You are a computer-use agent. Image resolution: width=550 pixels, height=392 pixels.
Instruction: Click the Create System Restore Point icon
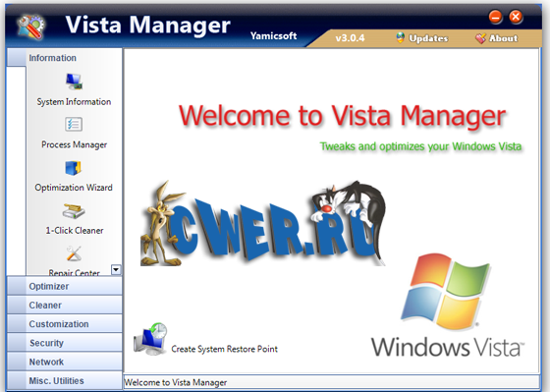[x=150, y=339]
